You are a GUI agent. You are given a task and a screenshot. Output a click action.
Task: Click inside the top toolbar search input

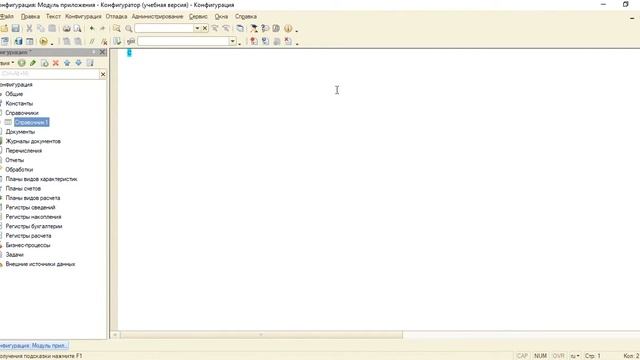pyautogui.click(x=164, y=28)
